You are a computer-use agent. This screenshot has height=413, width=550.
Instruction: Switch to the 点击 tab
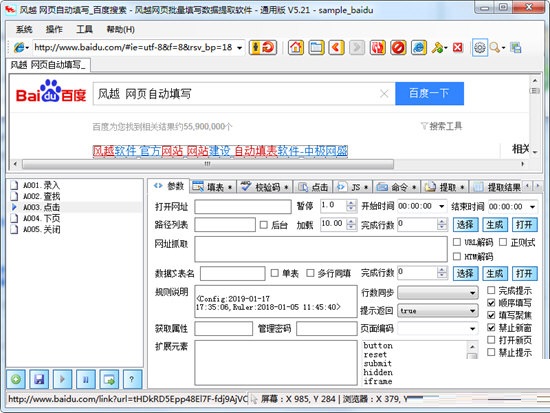point(313,187)
